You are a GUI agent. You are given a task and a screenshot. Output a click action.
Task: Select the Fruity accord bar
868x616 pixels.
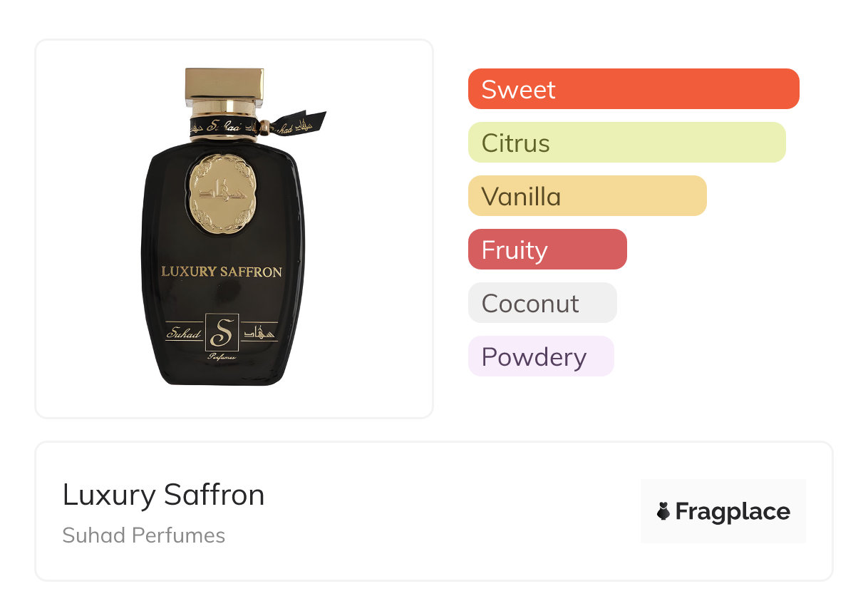(547, 250)
